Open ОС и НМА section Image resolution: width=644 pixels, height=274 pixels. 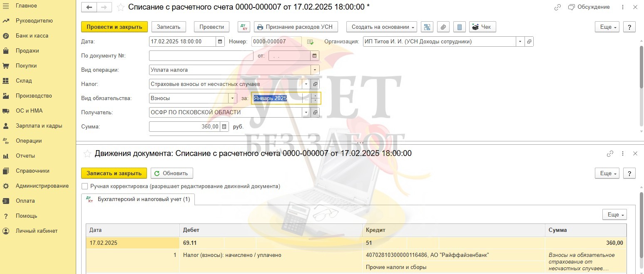pos(29,111)
